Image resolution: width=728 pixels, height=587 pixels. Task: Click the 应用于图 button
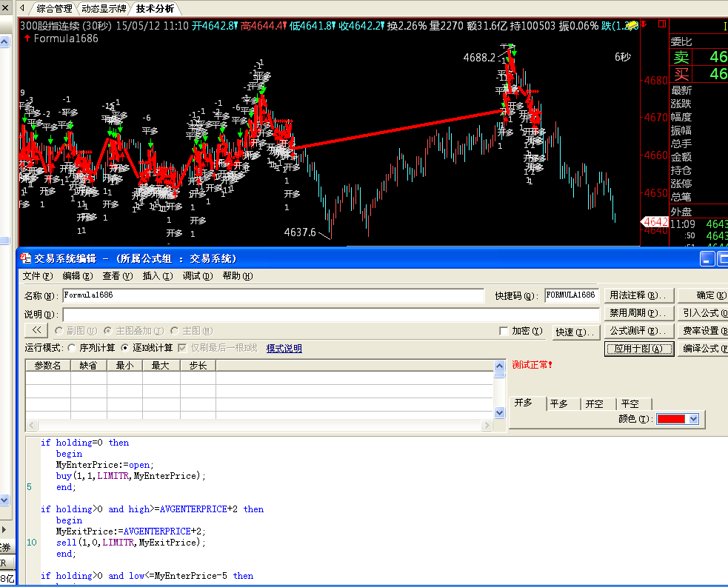pyautogui.click(x=639, y=349)
